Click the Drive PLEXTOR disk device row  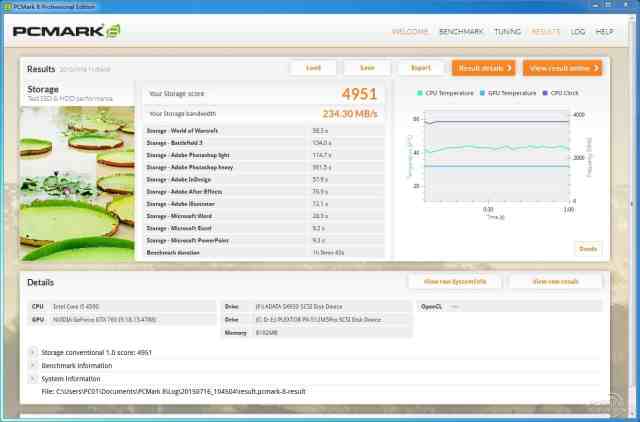coord(317,320)
